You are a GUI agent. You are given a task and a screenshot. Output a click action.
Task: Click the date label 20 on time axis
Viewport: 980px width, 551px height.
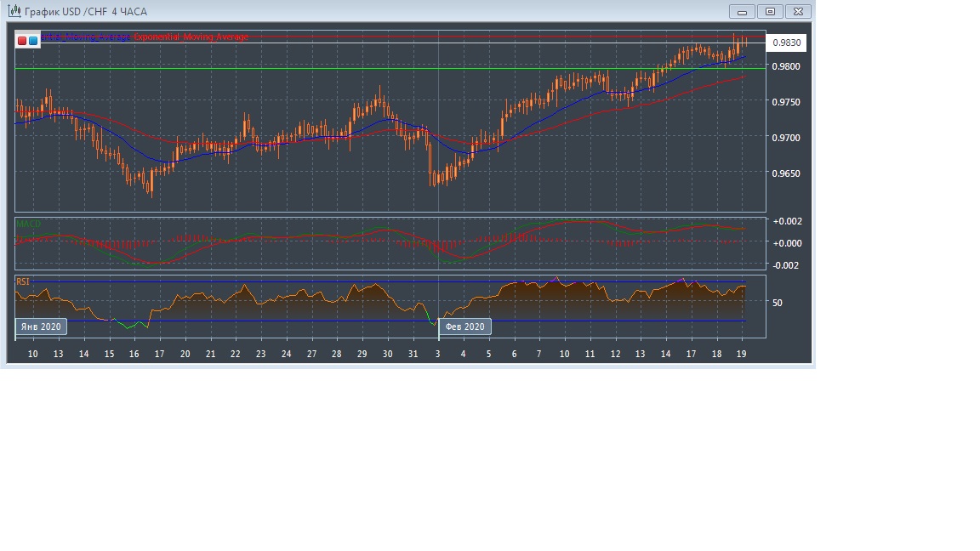[x=185, y=355]
